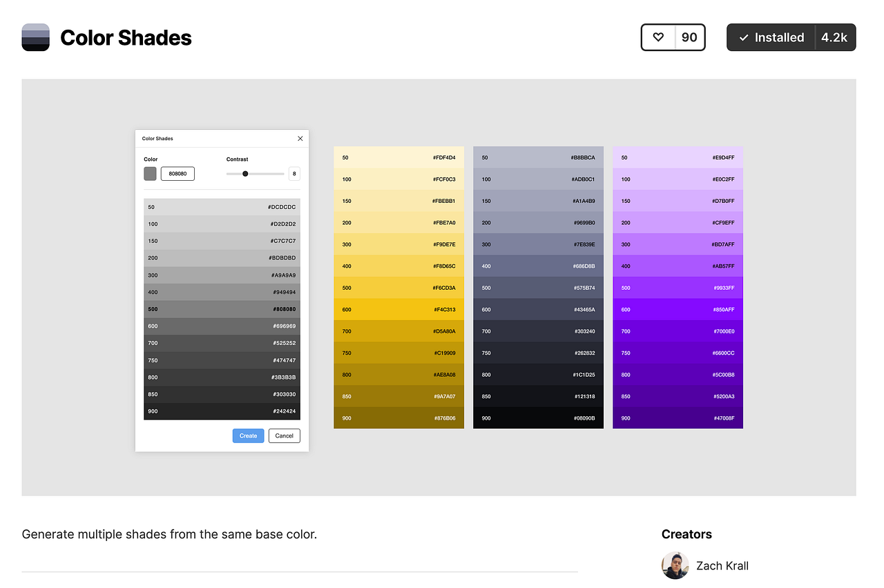Click the checkmark on the Installed button
The width and height of the screenshot is (884, 588).
(x=744, y=37)
